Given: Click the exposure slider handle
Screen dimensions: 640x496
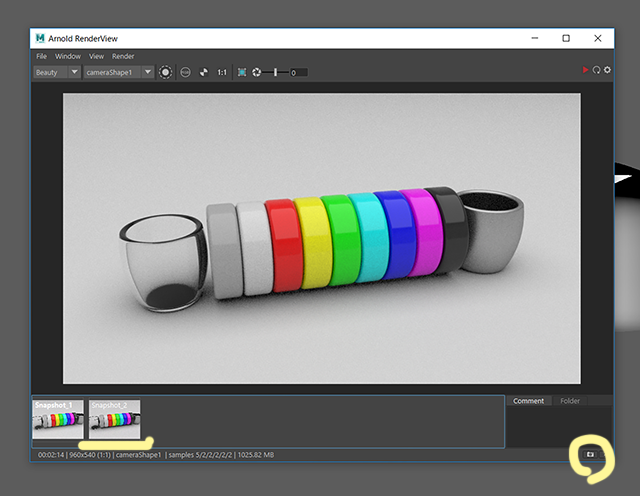Looking at the screenshot, I should (x=276, y=72).
